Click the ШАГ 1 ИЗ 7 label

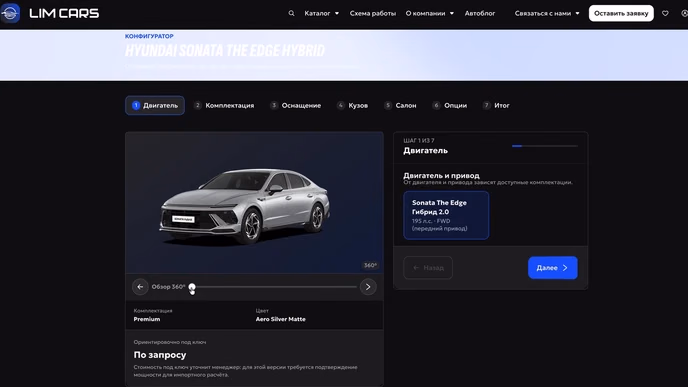tap(419, 140)
